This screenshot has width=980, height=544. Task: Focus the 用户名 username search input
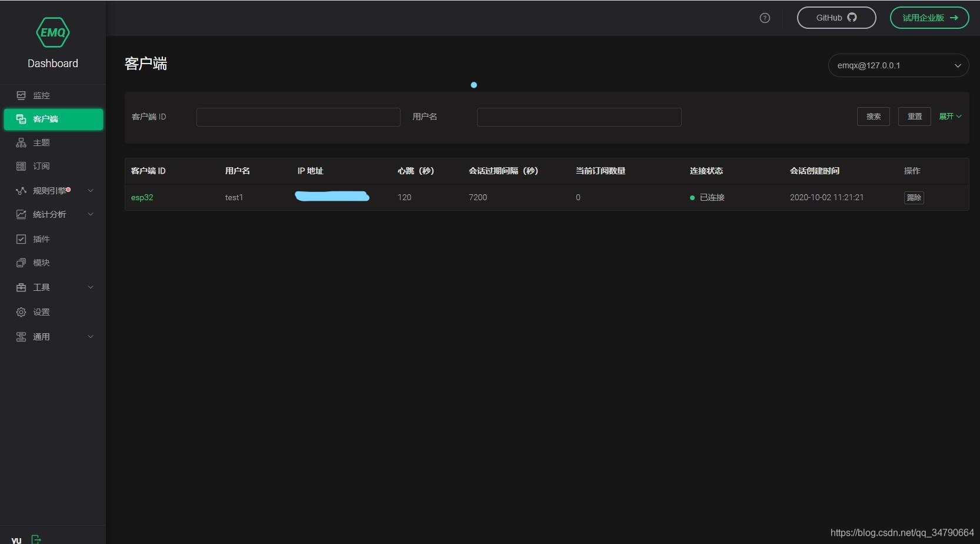pyautogui.click(x=579, y=117)
